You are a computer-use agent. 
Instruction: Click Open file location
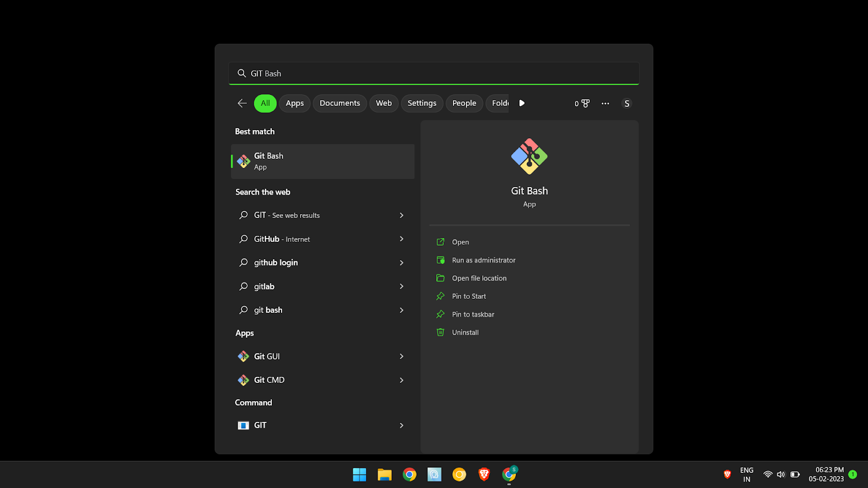coord(480,278)
